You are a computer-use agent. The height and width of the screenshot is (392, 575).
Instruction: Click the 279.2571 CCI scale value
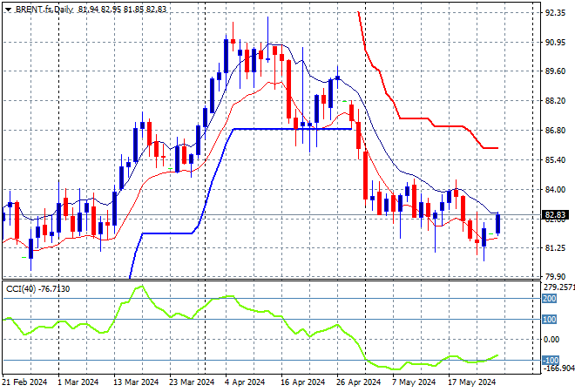(x=556, y=287)
